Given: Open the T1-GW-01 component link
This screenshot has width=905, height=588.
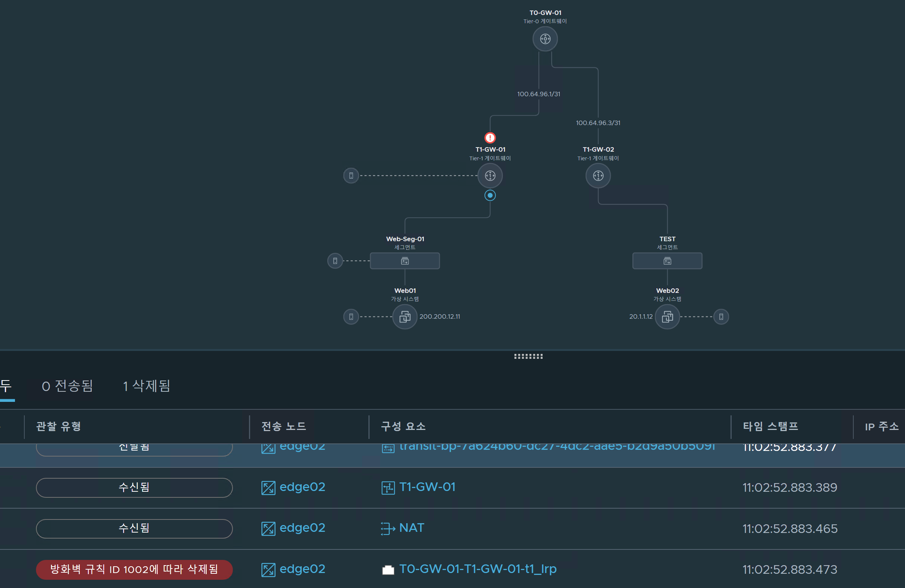Looking at the screenshot, I should tap(426, 487).
